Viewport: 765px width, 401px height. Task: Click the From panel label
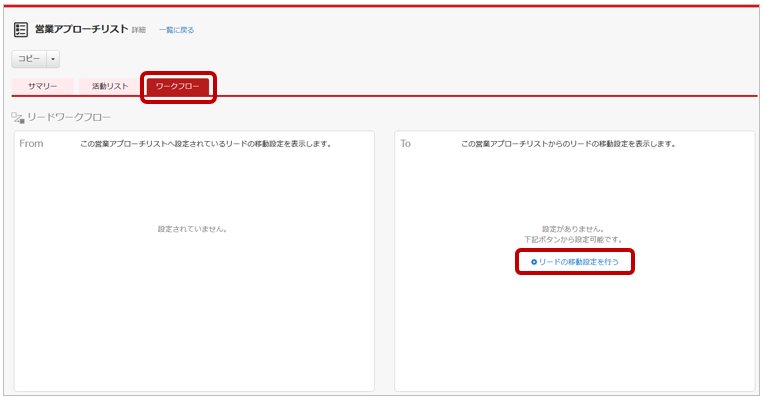pos(32,144)
